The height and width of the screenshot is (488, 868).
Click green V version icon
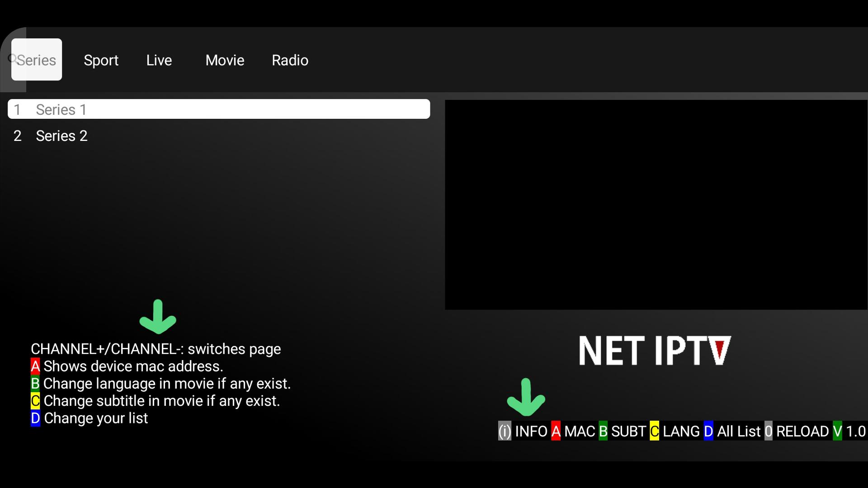838,431
